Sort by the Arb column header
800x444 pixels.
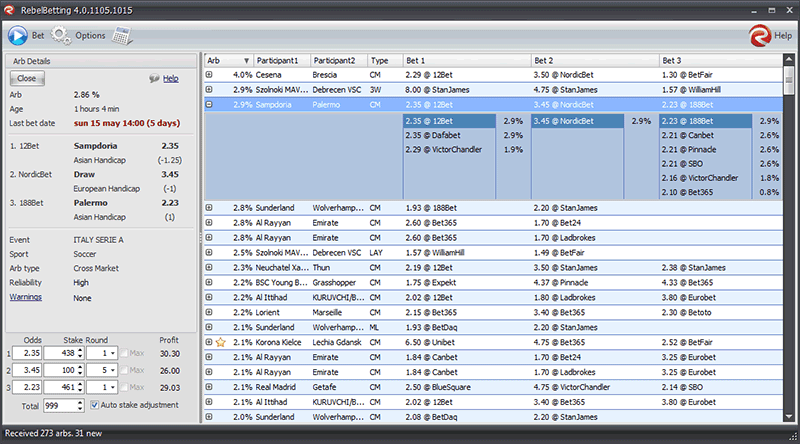point(229,61)
